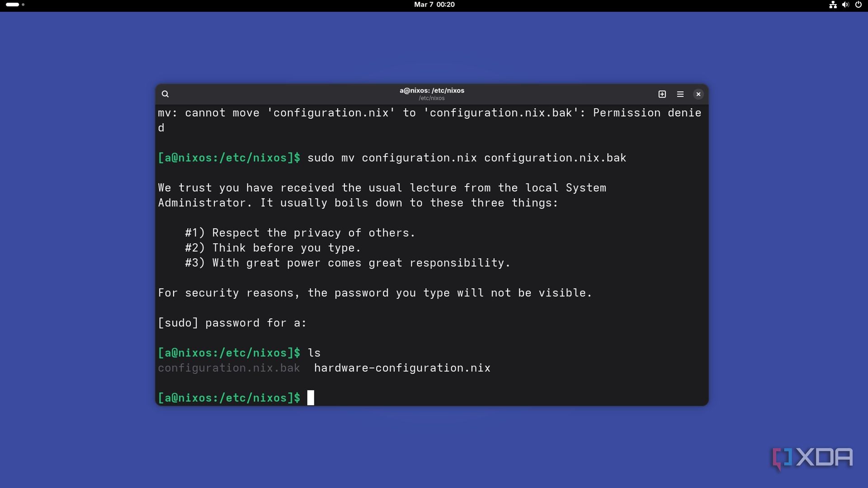Open the Mar 7 00:20 clock menu
868x488 pixels.
point(434,5)
